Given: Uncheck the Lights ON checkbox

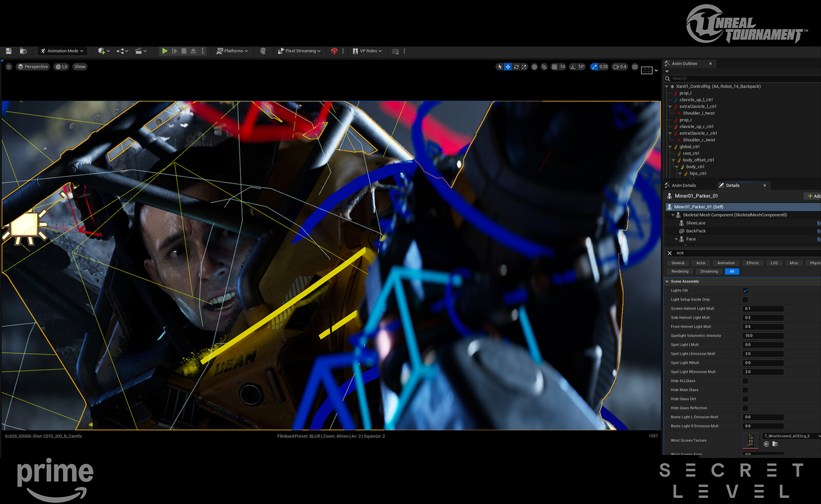Looking at the screenshot, I should click(x=745, y=291).
